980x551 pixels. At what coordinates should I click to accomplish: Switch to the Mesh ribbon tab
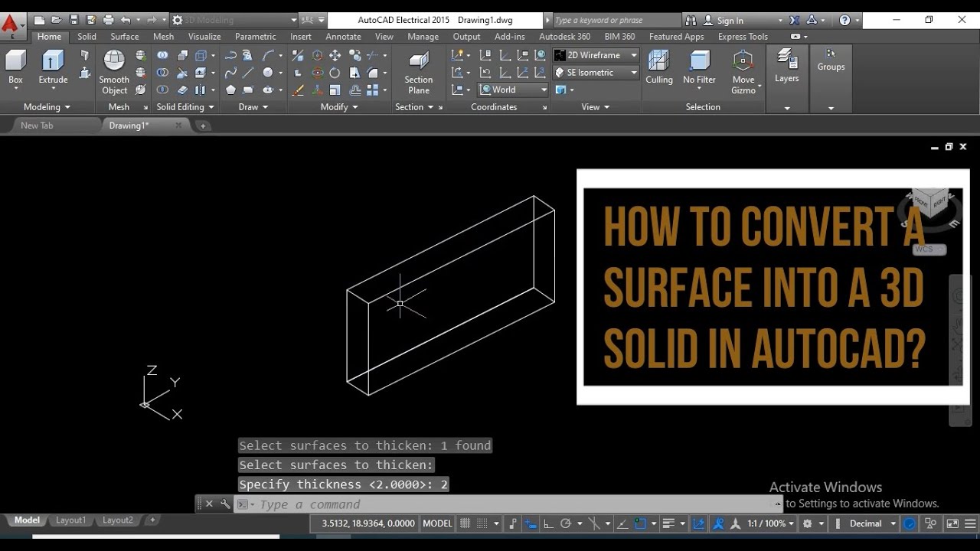[x=163, y=37]
